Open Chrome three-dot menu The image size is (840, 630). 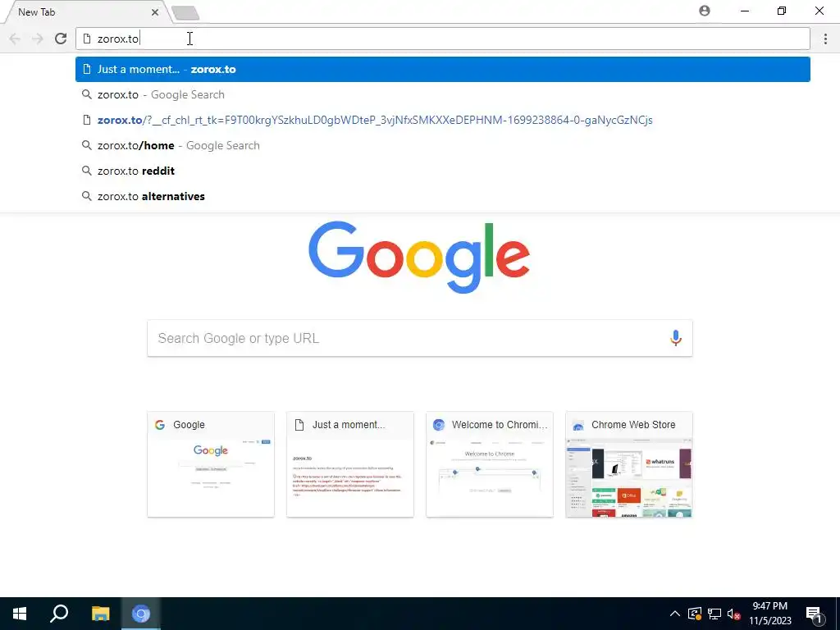click(x=825, y=39)
